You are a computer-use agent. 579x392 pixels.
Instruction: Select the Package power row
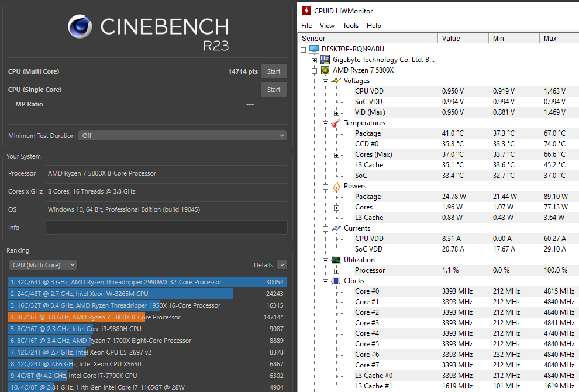(x=466, y=197)
